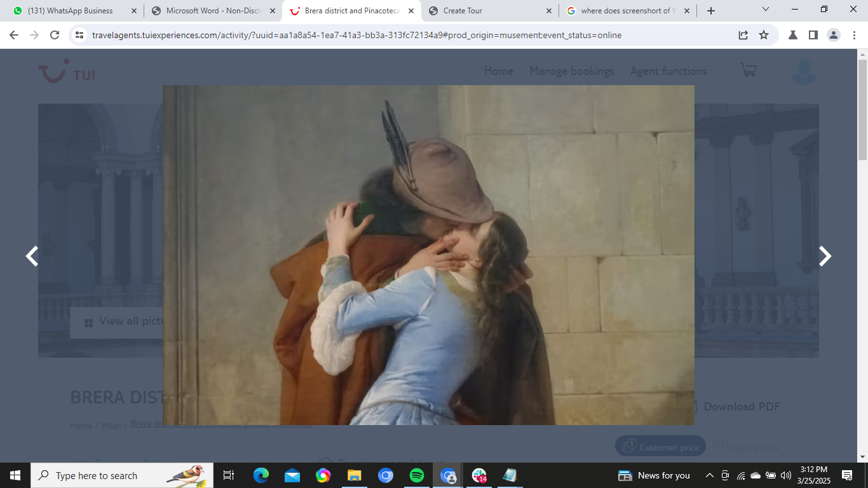Screen dimensions: 868x488
Task: Open News for you widget
Action: pos(654,475)
